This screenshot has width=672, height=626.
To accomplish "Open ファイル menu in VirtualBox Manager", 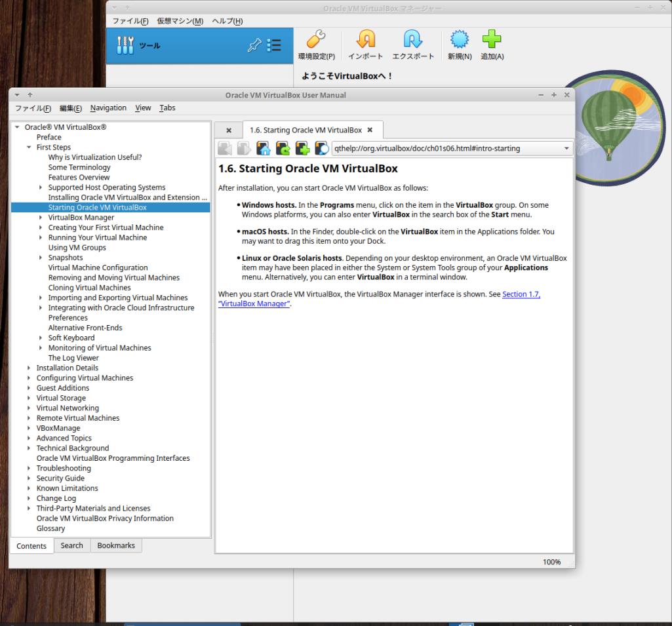I will tap(130, 21).
